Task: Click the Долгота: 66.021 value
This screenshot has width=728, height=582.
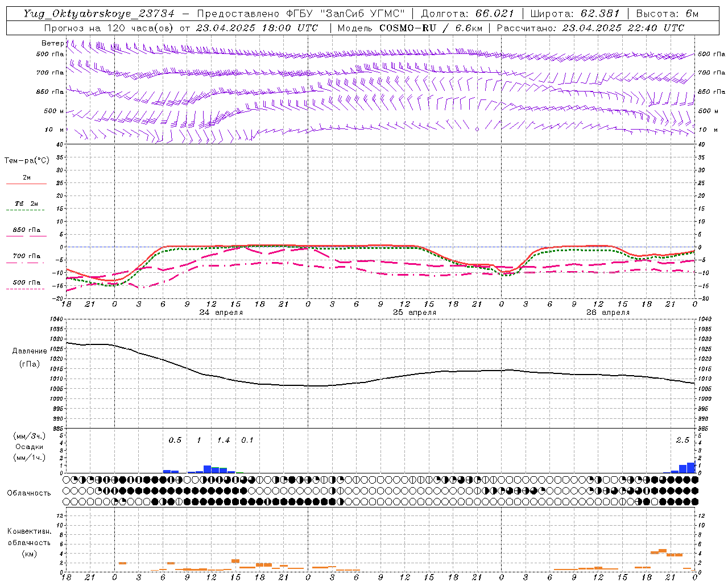Action: click(x=468, y=14)
